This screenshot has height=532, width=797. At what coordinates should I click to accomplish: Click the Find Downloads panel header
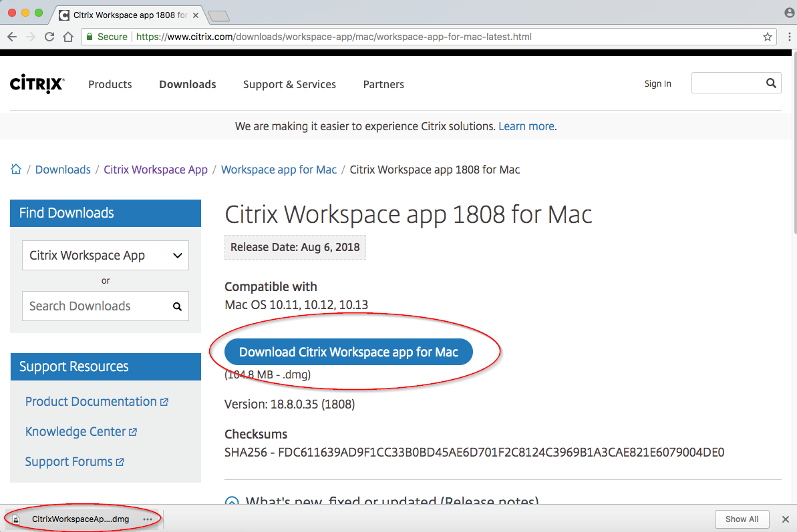pos(105,213)
